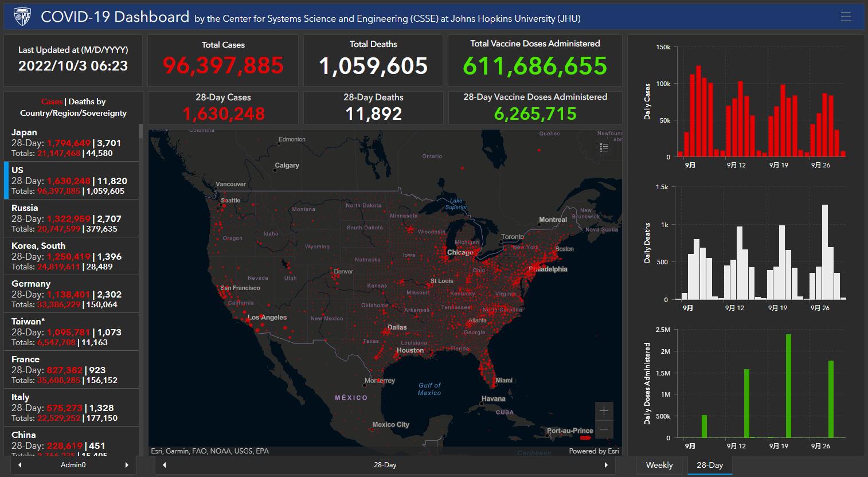Click right arrow beside the 28-Day map selector
Image resolution: width=868 pixels, height=477 pixels.
(605, 465)
